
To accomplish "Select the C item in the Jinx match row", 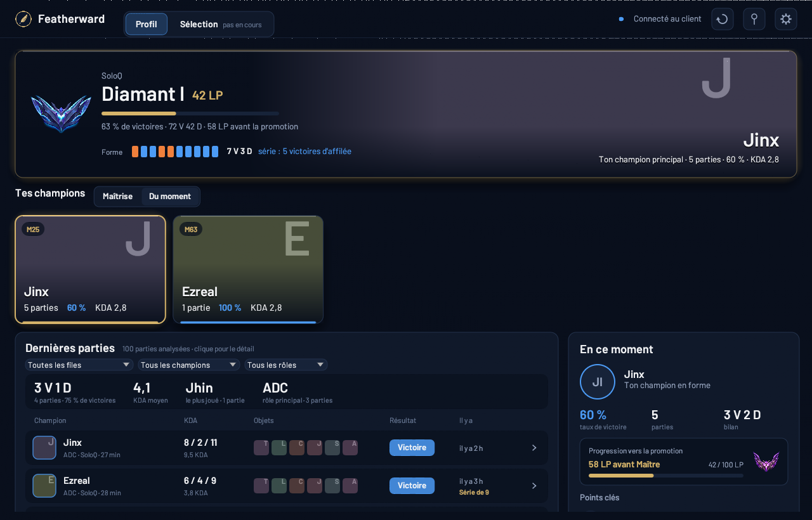I will 297,448.
